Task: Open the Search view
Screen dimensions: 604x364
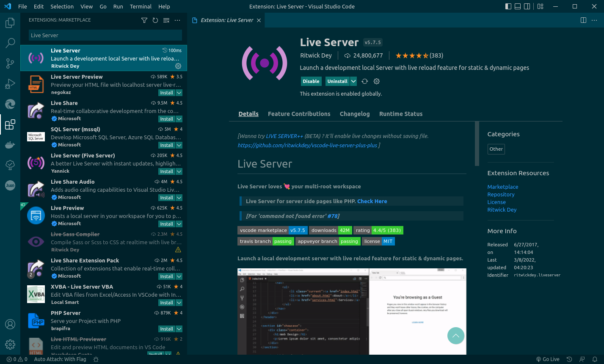Action: [10, 43]
